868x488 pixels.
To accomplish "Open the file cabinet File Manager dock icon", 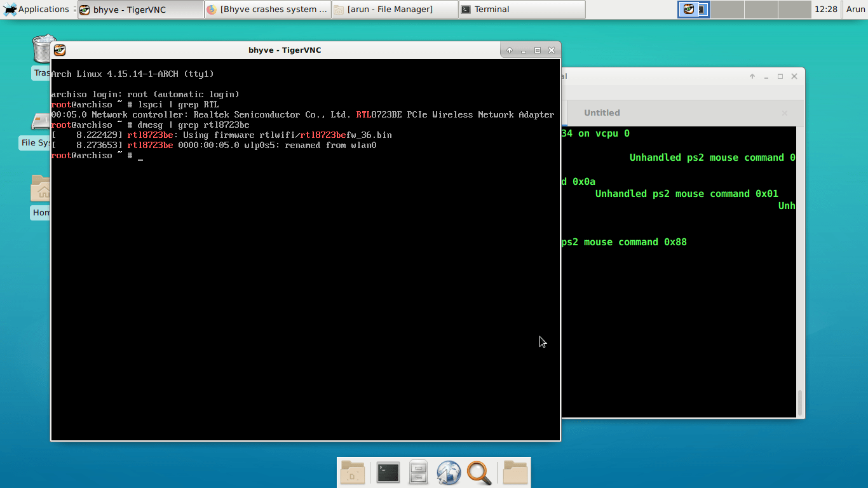I will [418, 472].
